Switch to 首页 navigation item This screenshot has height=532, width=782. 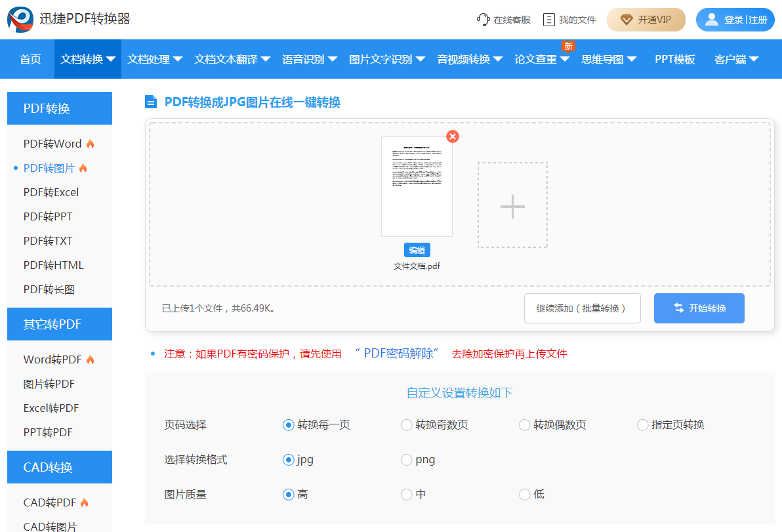tap(29, 58)
